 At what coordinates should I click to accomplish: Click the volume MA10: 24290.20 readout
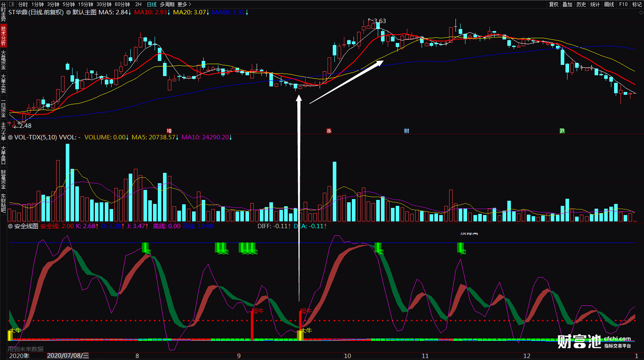(x=206, y=137)
